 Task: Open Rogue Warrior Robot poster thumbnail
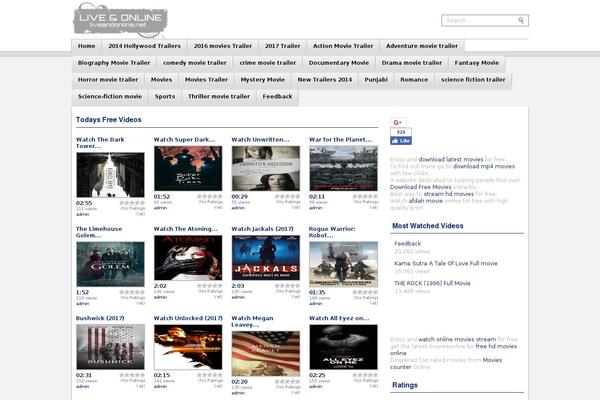[343, 264]
